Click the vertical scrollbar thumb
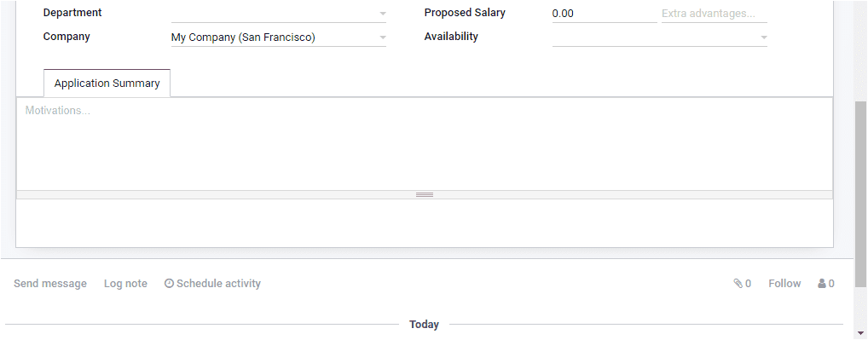The image size is (868, 340). [861, 194]
